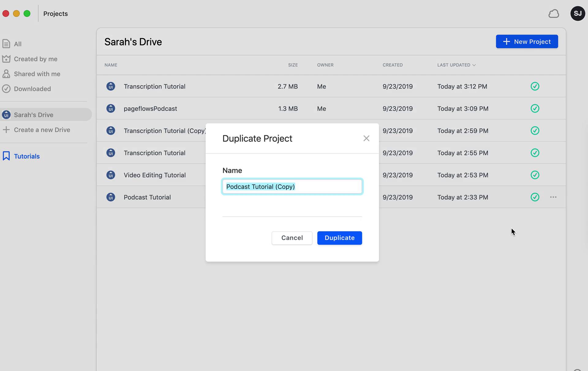Click the Tutorials bookmark icon

[6, 156]
